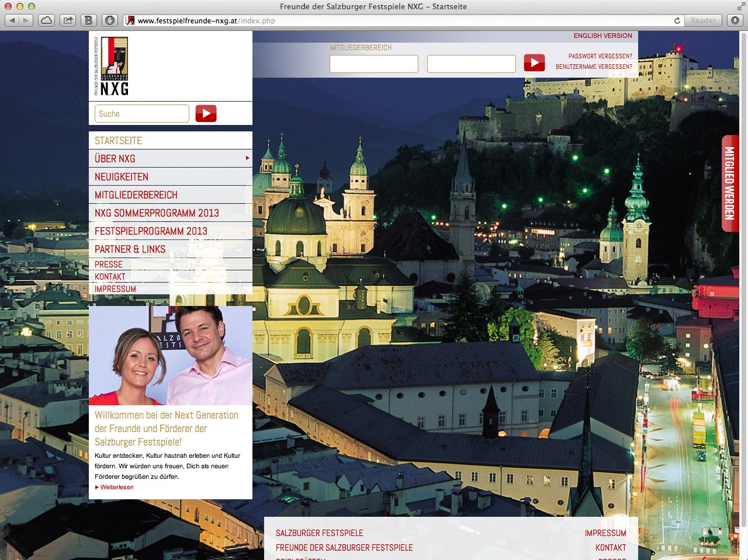
Task: Open NXG Sommerprogramm 2013
Action: click(171, 213)
